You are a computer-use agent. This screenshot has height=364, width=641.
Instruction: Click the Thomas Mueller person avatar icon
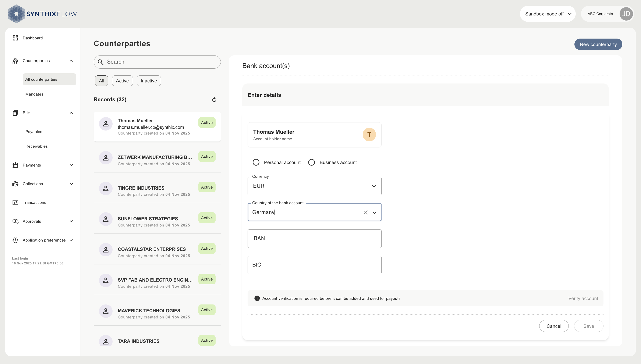tap(106, 124)
